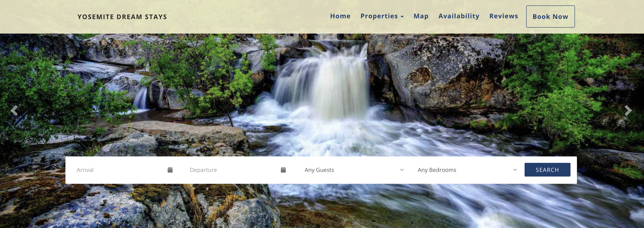Screen dimensions: 644x228
Task: Open the Availability page
Action: 459,16
